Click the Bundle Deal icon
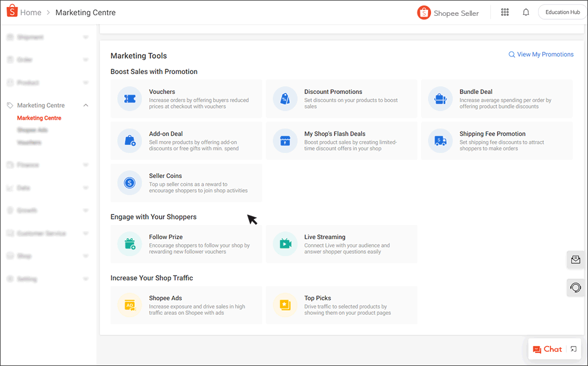Screen dimensions: 588x366 pos(440,99)
